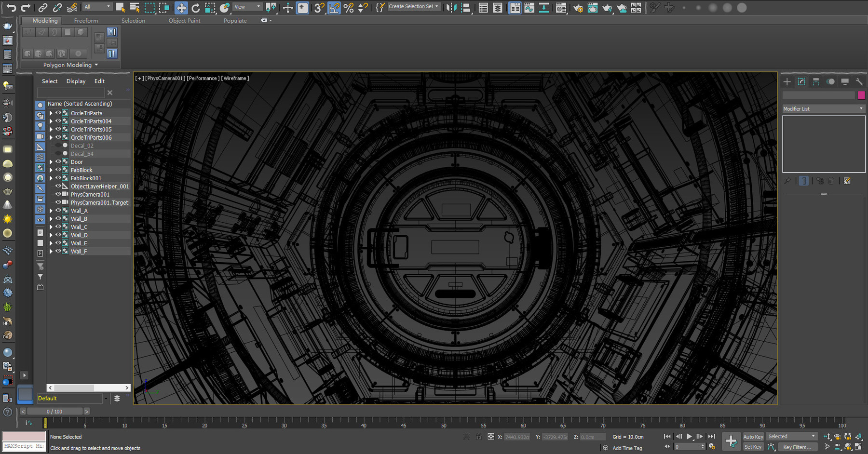Play the animation
The width and height of the screenshot is (868, 454).
(689, 437)
